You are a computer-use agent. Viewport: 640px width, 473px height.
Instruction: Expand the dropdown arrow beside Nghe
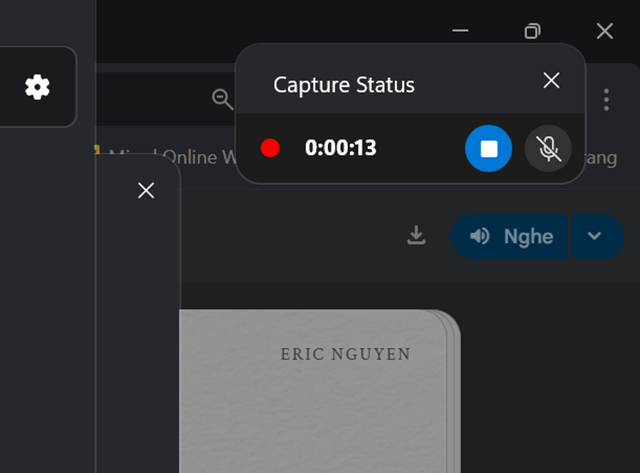[x=595, y=236]
